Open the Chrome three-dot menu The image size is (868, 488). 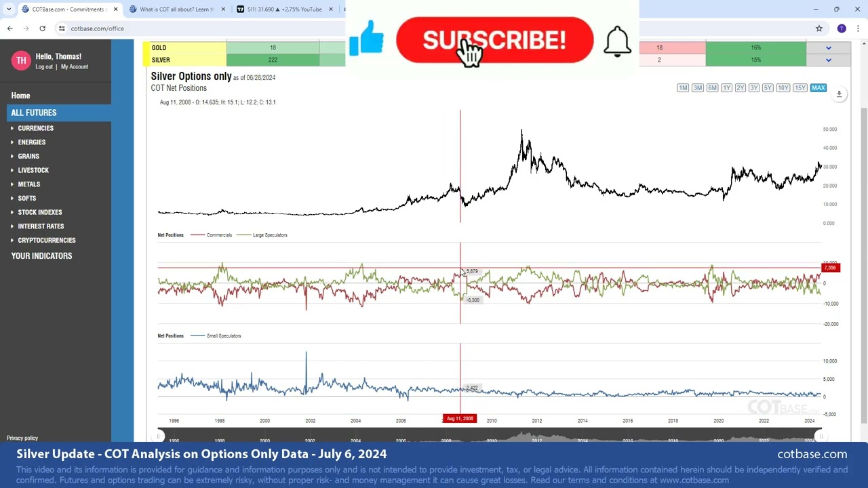[858, 28]
